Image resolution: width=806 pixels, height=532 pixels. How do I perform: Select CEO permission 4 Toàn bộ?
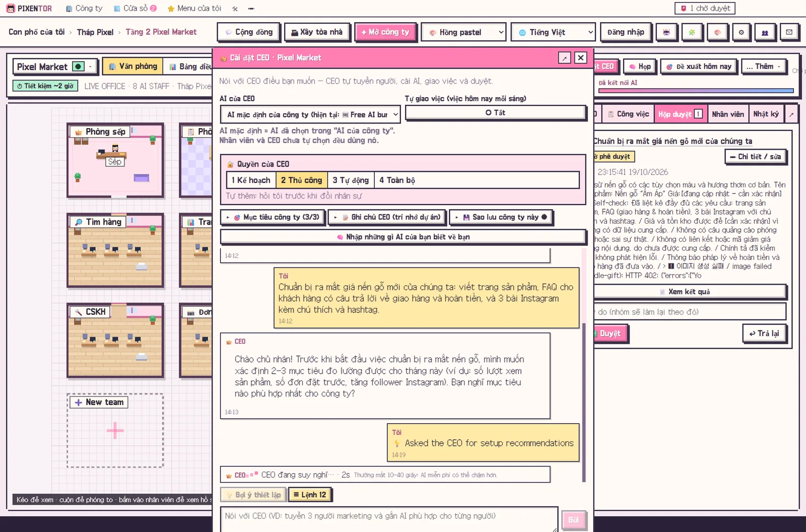pos(397,180)
